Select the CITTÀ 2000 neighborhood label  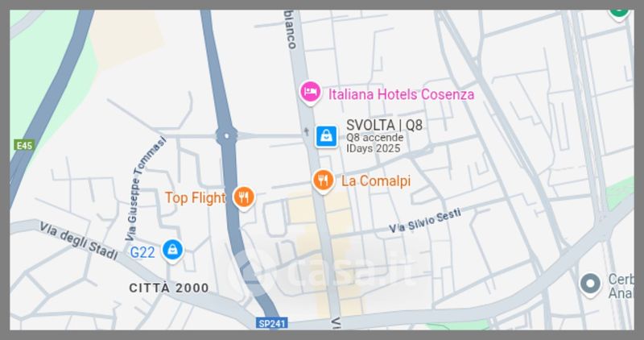click(169, 288)
